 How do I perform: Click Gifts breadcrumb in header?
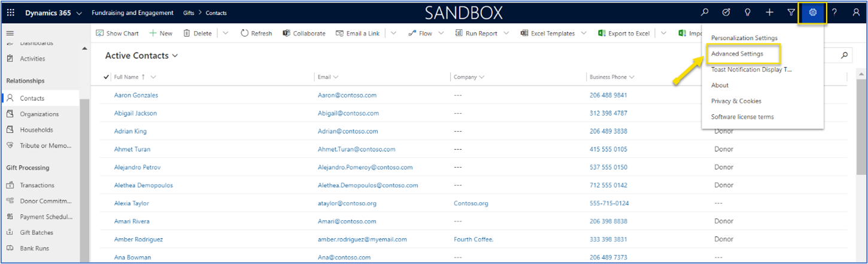pos(189,13)
